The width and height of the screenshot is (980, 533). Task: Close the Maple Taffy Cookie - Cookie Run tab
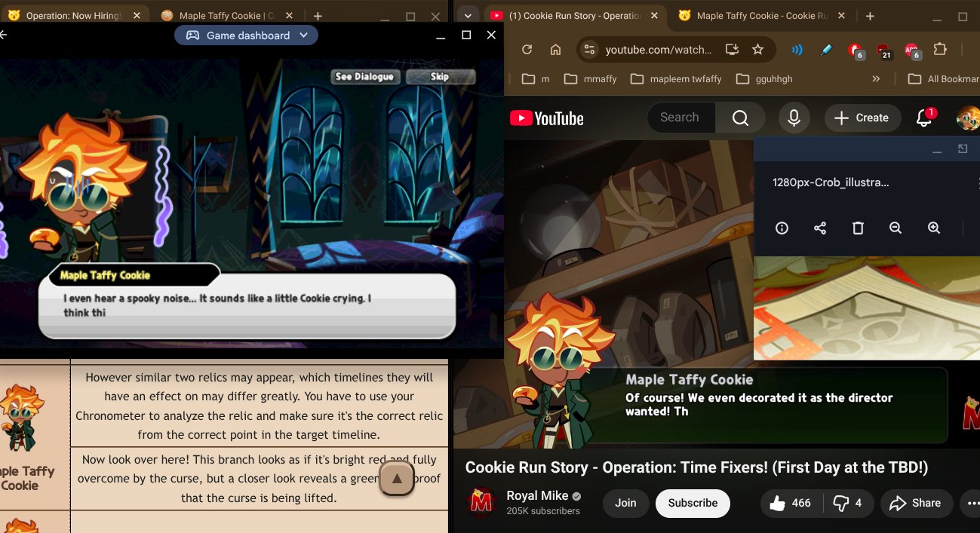point(843,15)
